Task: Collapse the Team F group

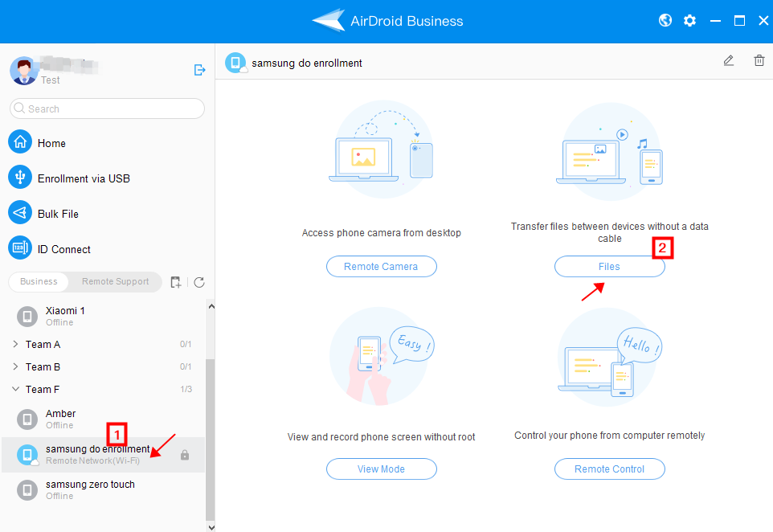Action: (x=43, y=389)
